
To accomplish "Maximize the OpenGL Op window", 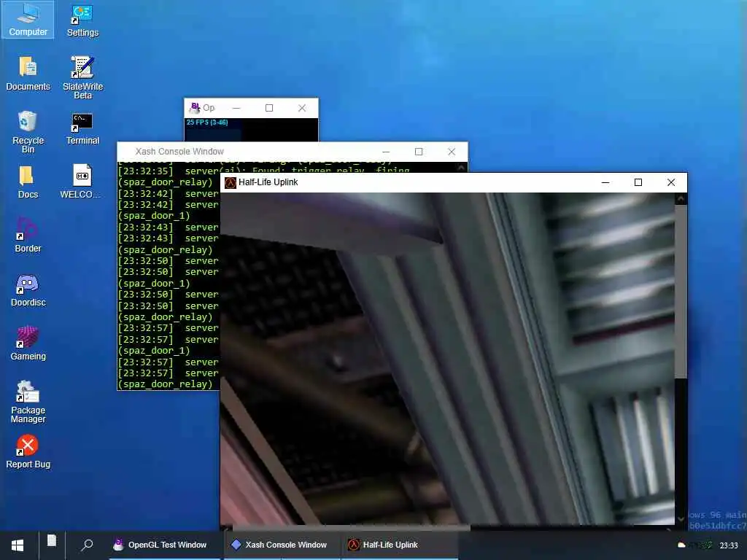I will coord(268,108).
